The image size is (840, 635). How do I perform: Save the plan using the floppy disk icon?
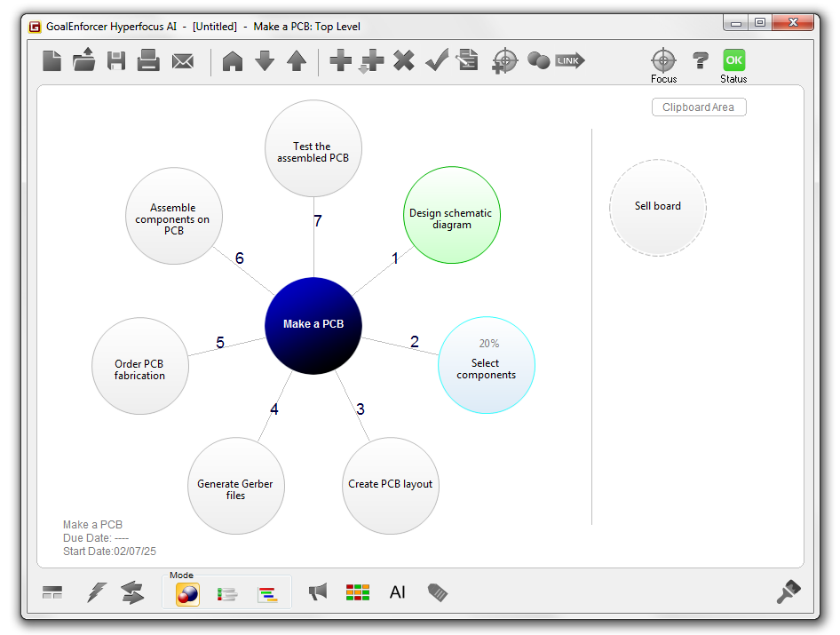(116, 60)
